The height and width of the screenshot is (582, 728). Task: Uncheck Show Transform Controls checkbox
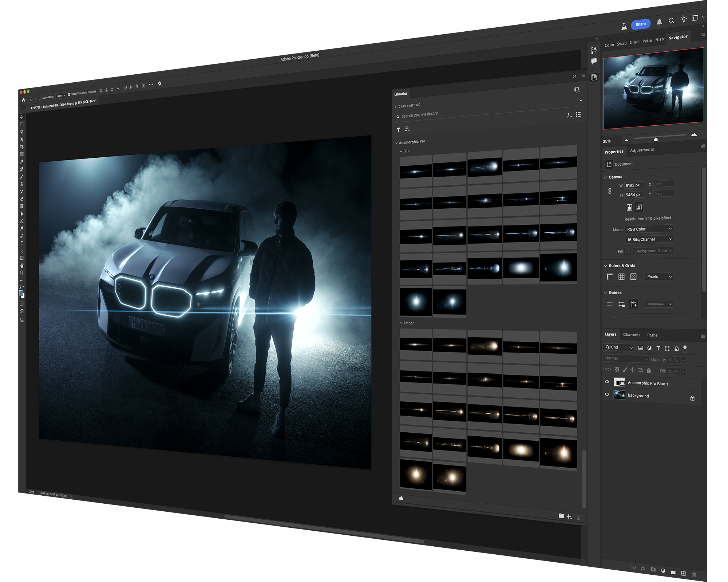click(69, 94)
